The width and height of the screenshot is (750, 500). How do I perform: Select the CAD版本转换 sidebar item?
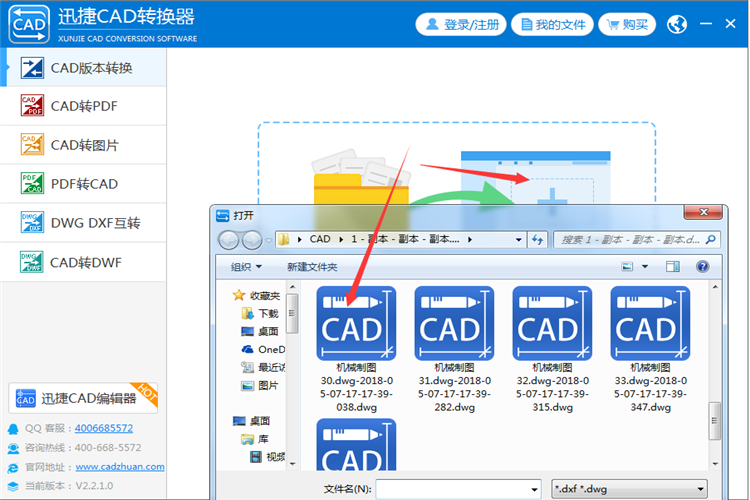[x=84, y=68]
